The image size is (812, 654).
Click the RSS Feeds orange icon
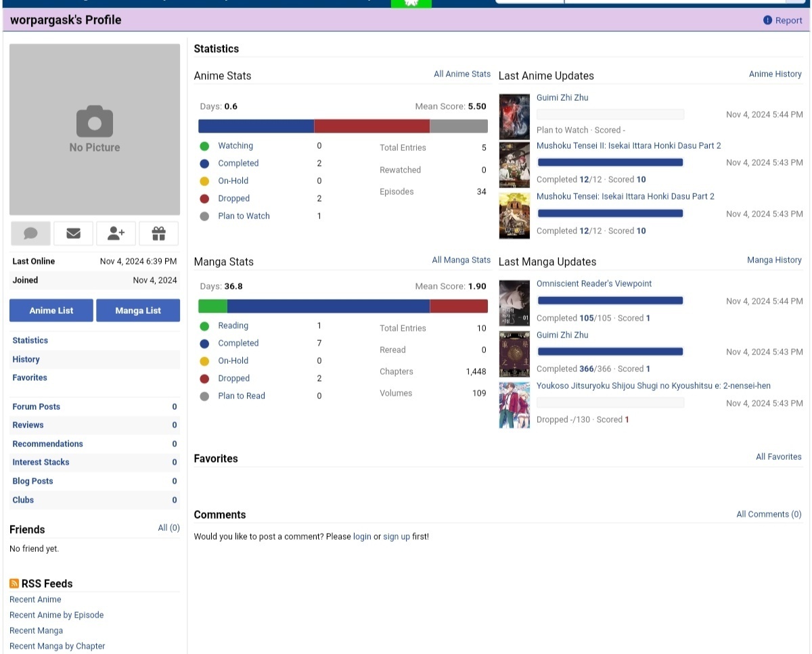click(14, 584)
